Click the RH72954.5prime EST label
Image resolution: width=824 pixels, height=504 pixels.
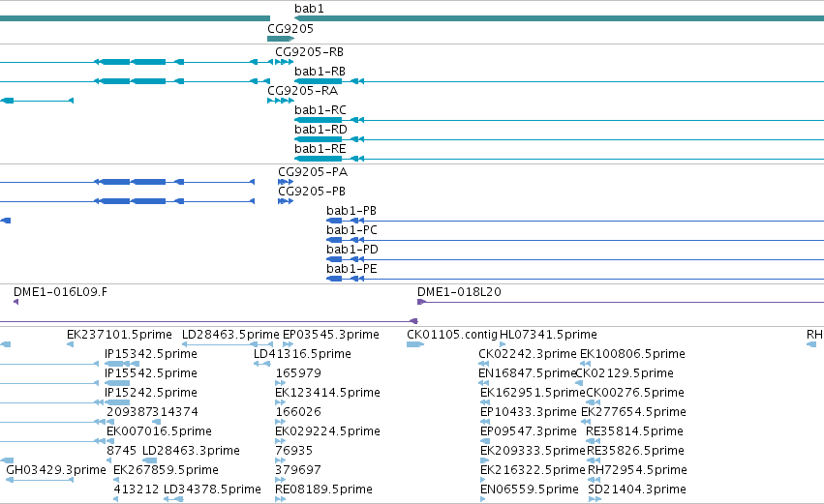tap(637, 471)
